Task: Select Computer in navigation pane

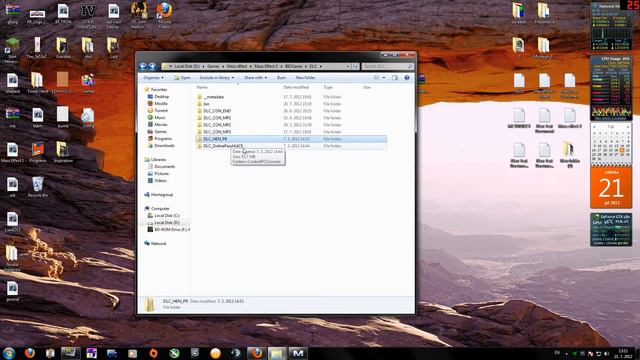Action: pos(160,209)
